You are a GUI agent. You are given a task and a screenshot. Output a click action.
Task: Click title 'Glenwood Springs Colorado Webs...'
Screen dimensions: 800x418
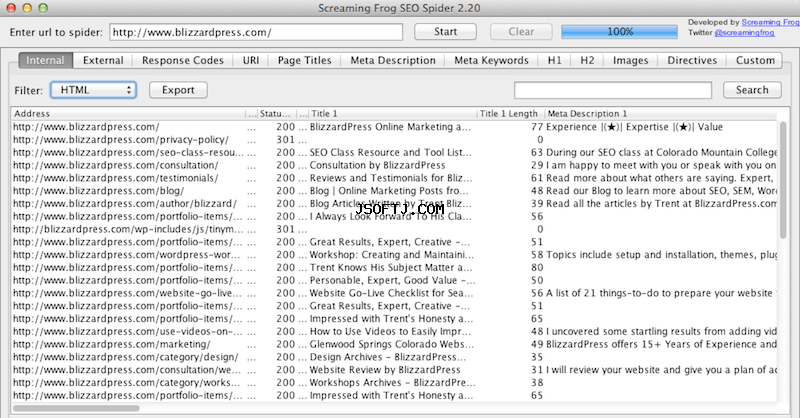(391, 344)
